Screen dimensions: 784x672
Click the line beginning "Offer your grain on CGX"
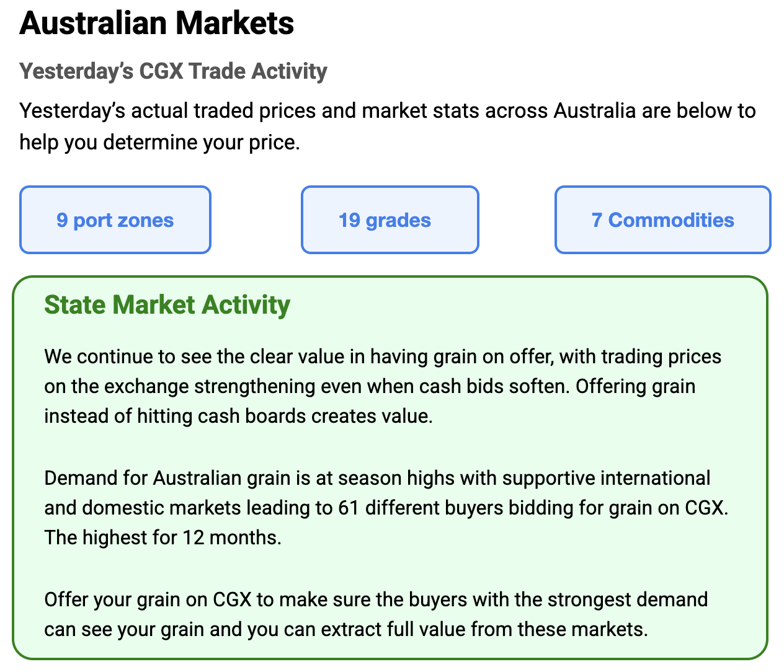(x=376, y=600)
